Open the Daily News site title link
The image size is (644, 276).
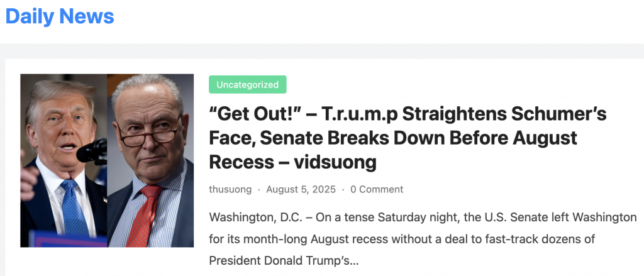pyautogui.click(x=60, y=16)
